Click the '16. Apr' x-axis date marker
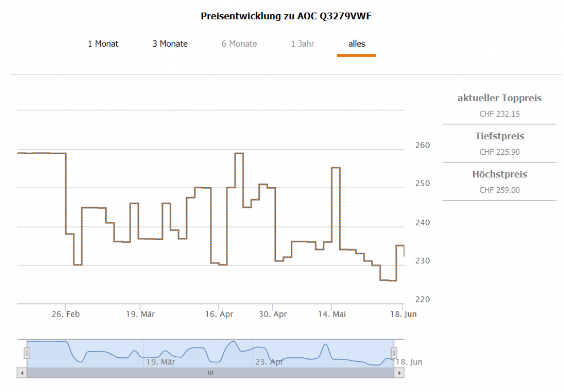Screen dimensions: 564x392 coord(219,314)
